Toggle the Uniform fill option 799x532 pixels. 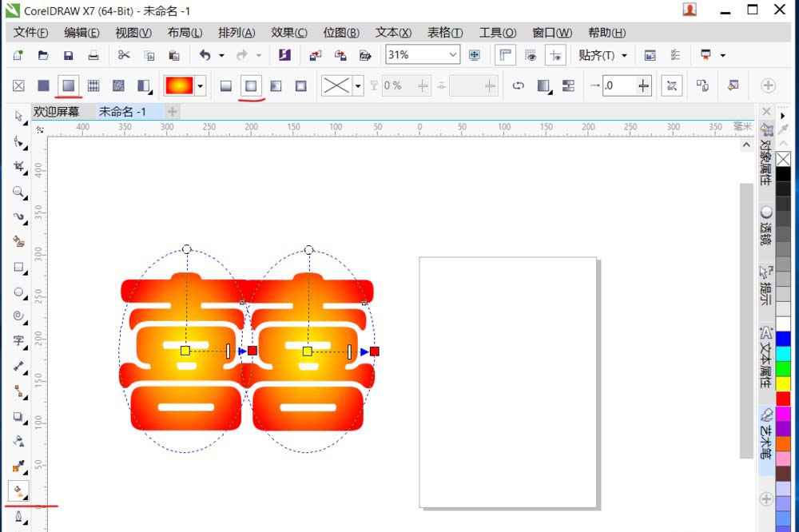tap(43, 85)
